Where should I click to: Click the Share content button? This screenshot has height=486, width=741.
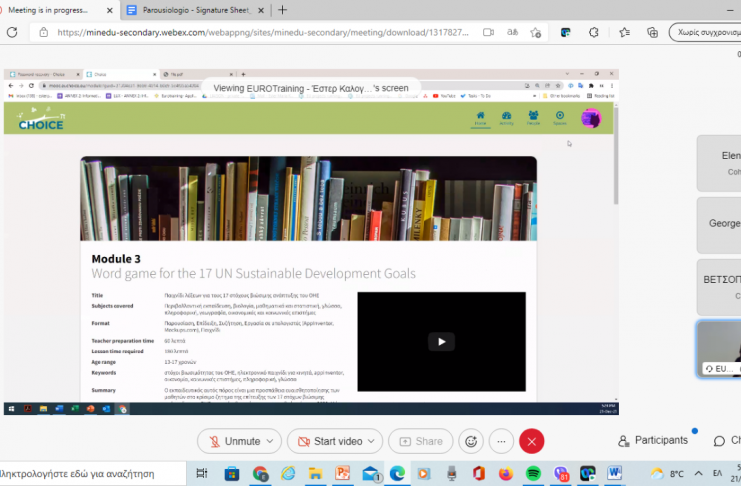420,441
